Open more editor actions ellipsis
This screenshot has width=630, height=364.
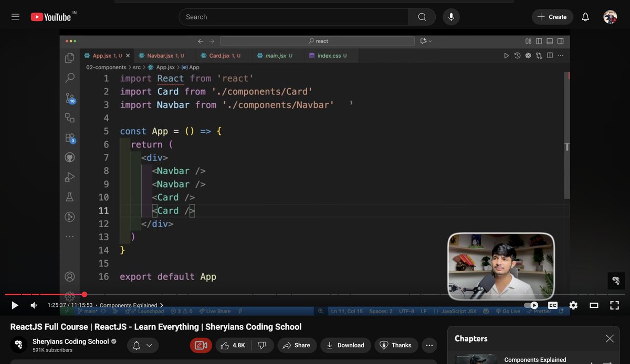point(561,56)
